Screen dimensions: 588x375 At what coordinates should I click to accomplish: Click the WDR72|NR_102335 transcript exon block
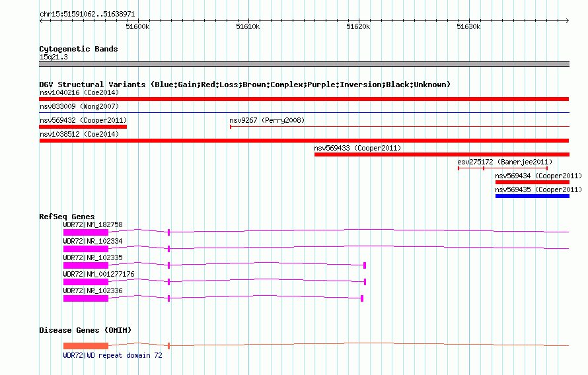click(x=85, y=265)
